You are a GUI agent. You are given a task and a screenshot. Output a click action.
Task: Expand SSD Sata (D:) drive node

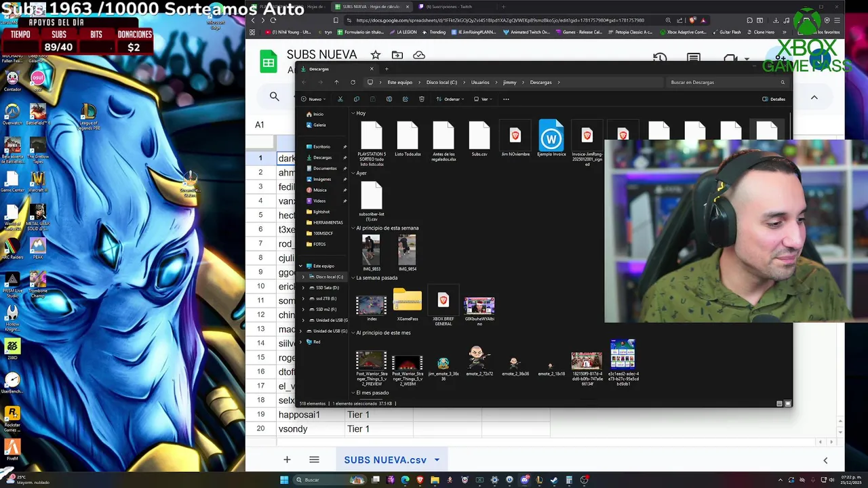303,287
